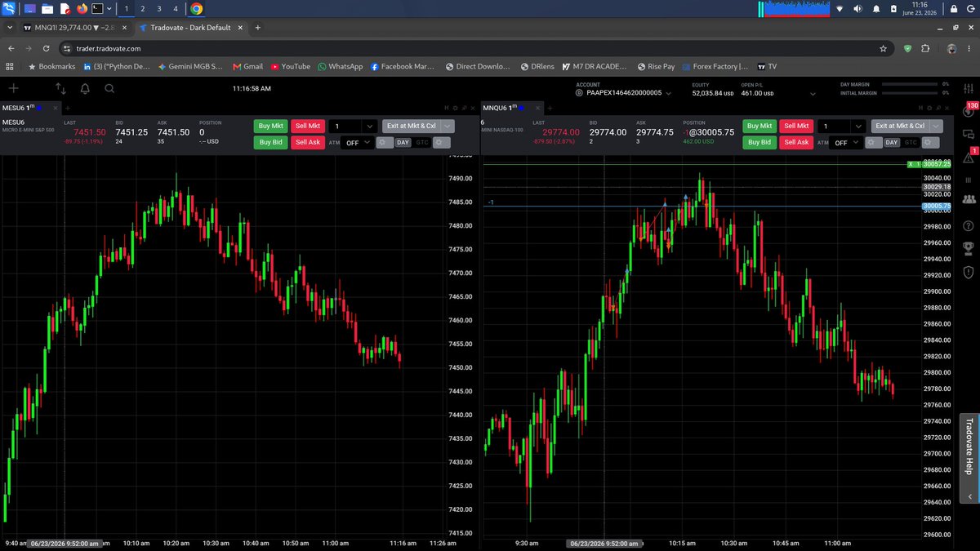The height and width of the screenshot is (551, 980).
Task: Bookmark this page with star icon
Action: [884, 48]
